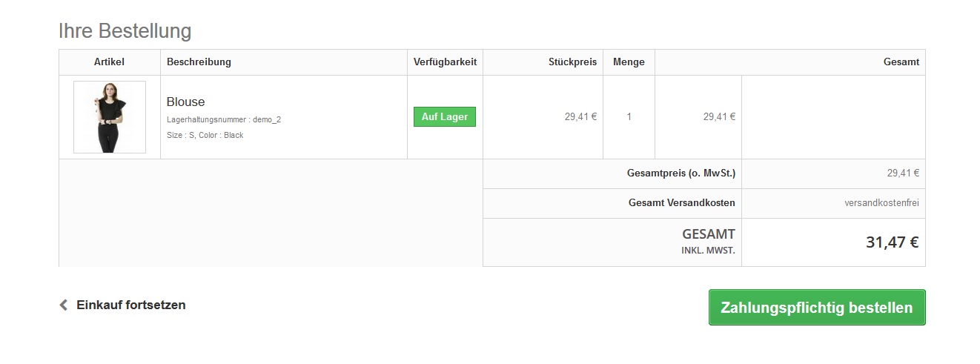Click the 31,47 € grand total amount
Viewport: 980px width, 364px height.
892,242
